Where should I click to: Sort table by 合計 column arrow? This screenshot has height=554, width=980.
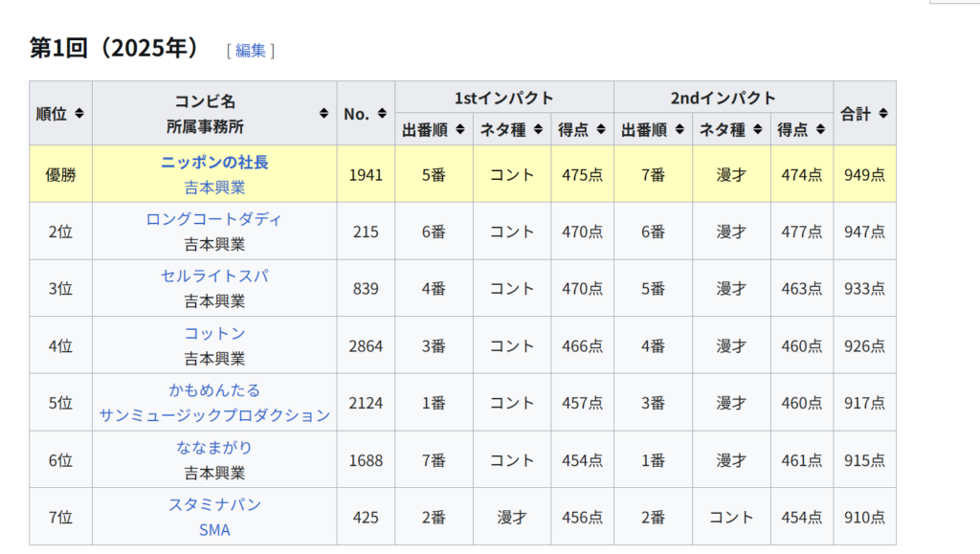pos(882,113)
